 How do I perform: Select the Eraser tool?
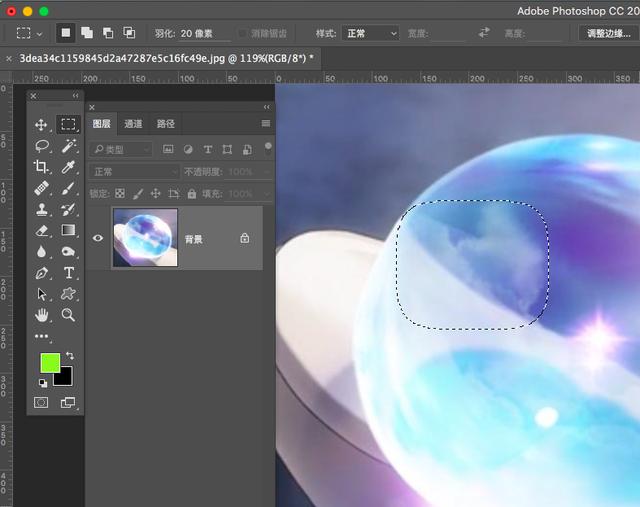click(x=42, y=231)
